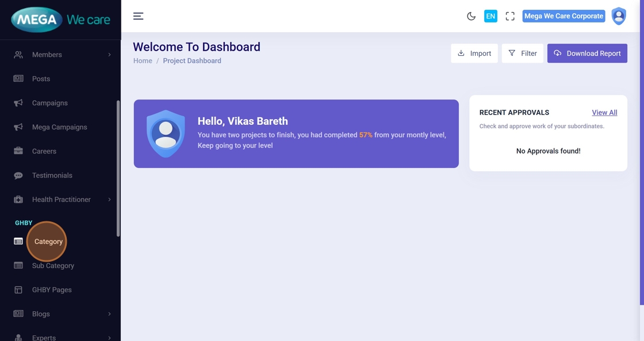Click the GHBY Pages layout icon

coord(18,290)
